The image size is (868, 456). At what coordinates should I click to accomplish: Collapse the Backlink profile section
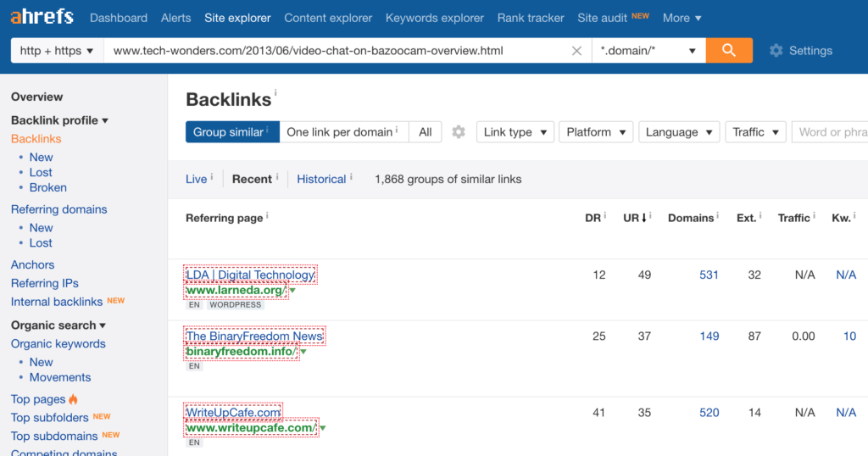(59, 120)
